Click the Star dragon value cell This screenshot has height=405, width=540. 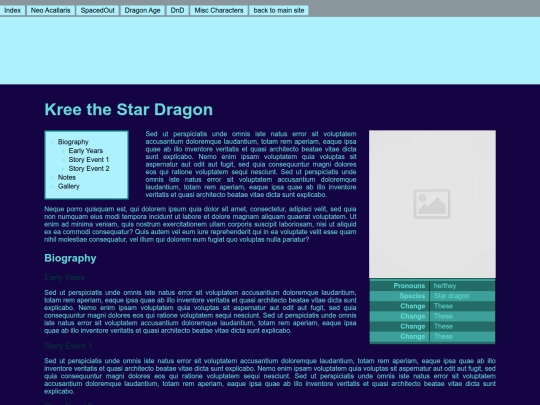coord(463,296)
